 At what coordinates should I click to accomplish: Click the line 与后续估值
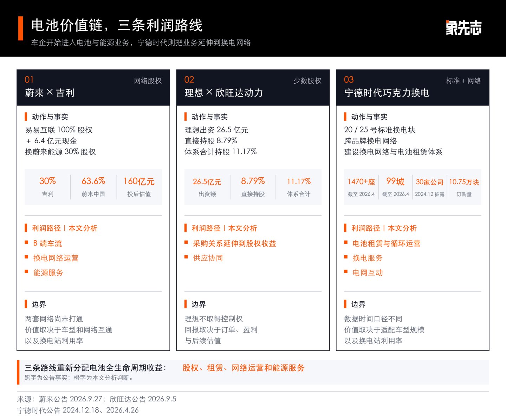point(203,341)
